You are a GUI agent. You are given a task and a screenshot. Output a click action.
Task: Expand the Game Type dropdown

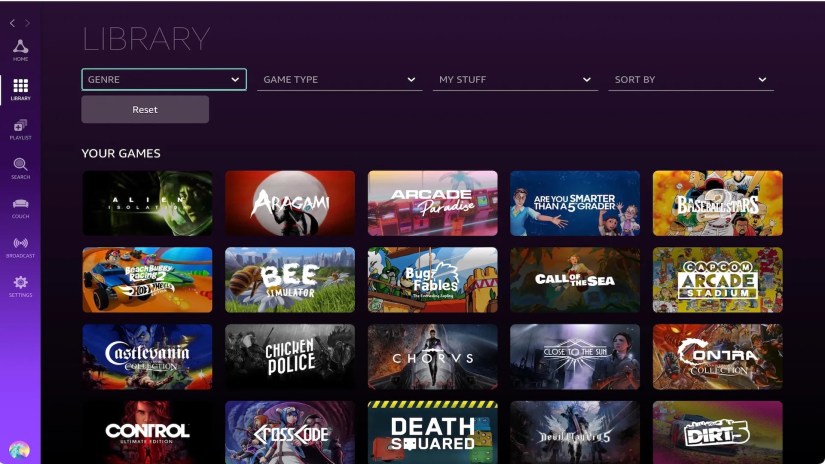[339, 79]
